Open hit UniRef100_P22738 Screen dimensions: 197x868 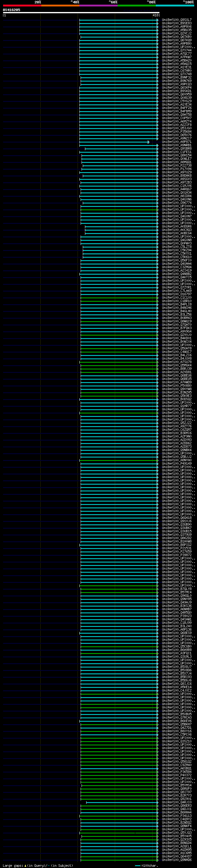[x=176, y=165]
